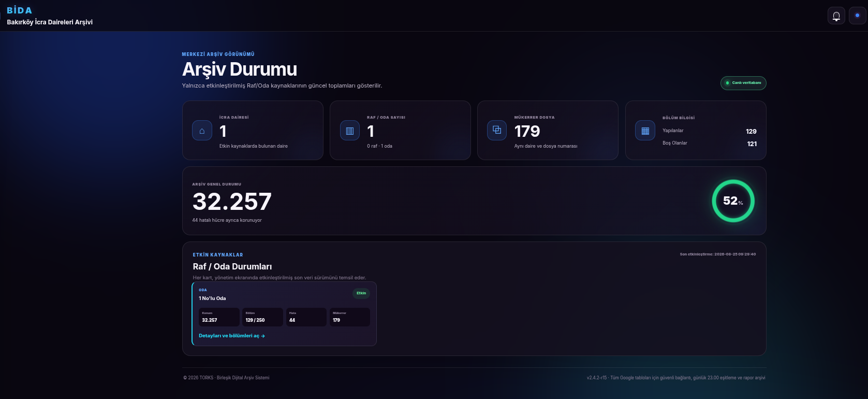
Task: Click the Mükerrer 179 tile in room card
Action: (350, 317)
